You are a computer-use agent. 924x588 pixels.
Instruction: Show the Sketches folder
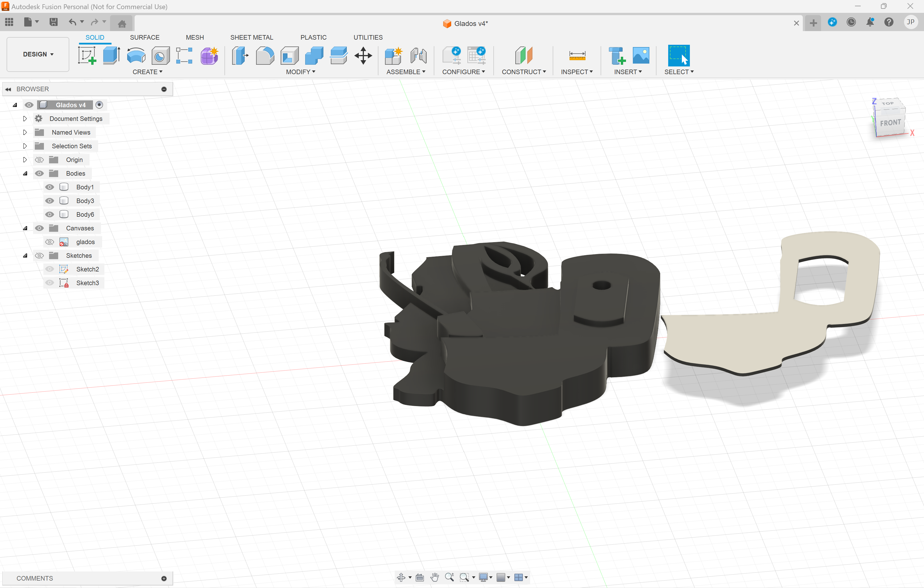click(x=39, y=256)
